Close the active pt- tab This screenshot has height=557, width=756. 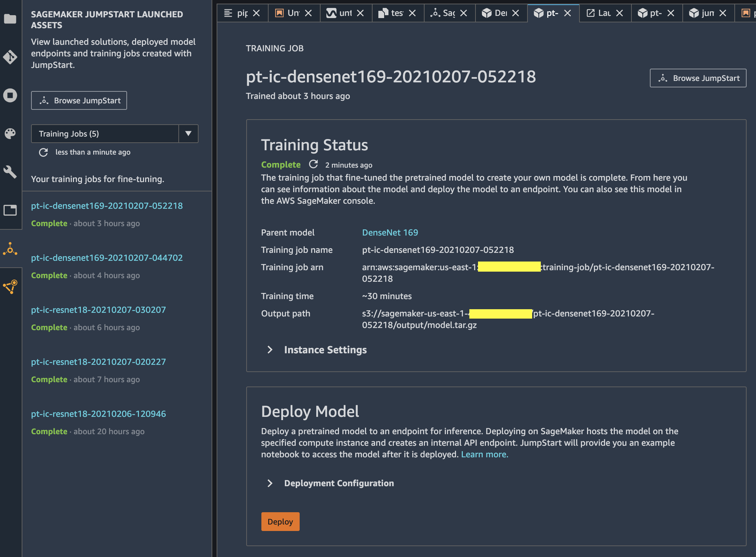click(x=568, y=13)
